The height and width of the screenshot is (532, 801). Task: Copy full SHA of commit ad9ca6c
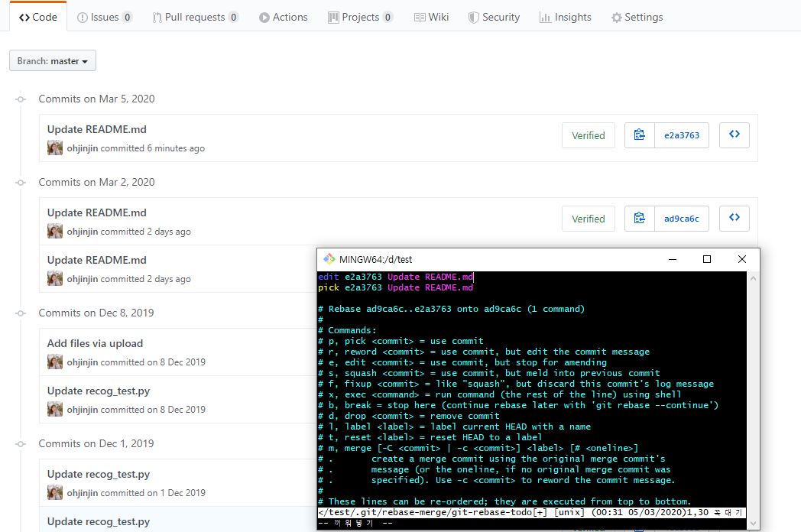(639, 218)
